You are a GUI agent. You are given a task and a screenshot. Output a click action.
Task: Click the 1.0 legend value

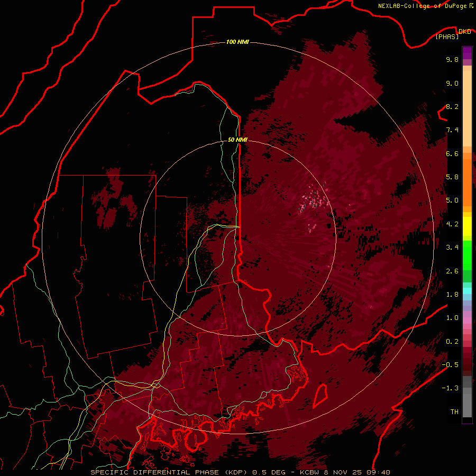(x=452, y=317)
